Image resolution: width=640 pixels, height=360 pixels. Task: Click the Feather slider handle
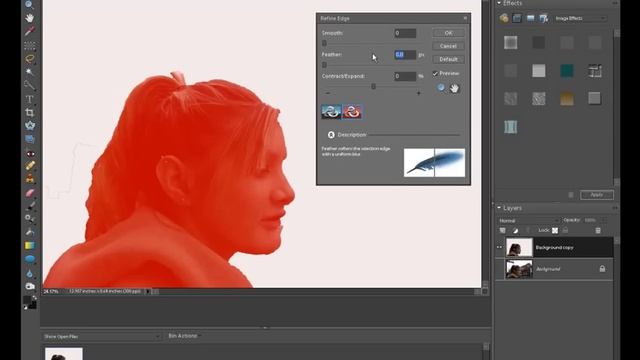pyautogui.click(x=324, y=64)
